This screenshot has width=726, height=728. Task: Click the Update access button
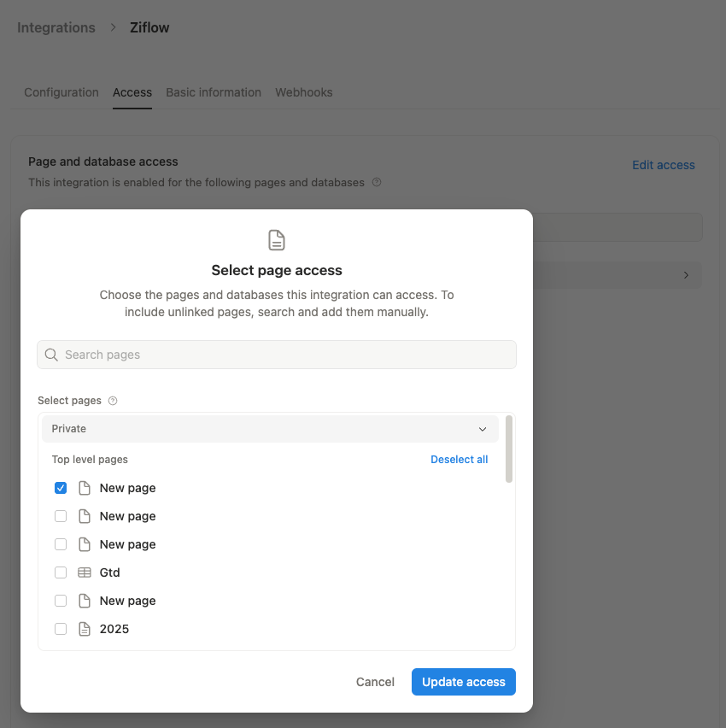coord(463,682)
